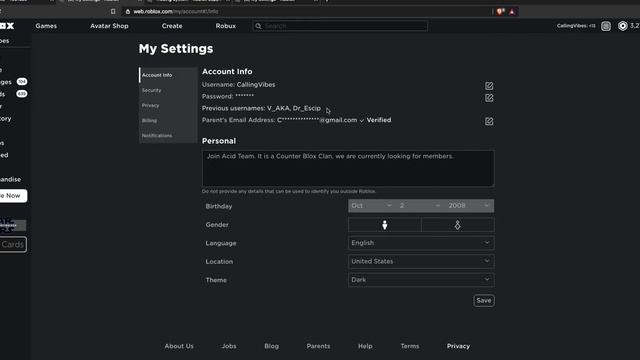Click the padlock icon in the address bar
The width and height of the screenshot is (640, 360).
pyautogui.click(x=128, y=11)
